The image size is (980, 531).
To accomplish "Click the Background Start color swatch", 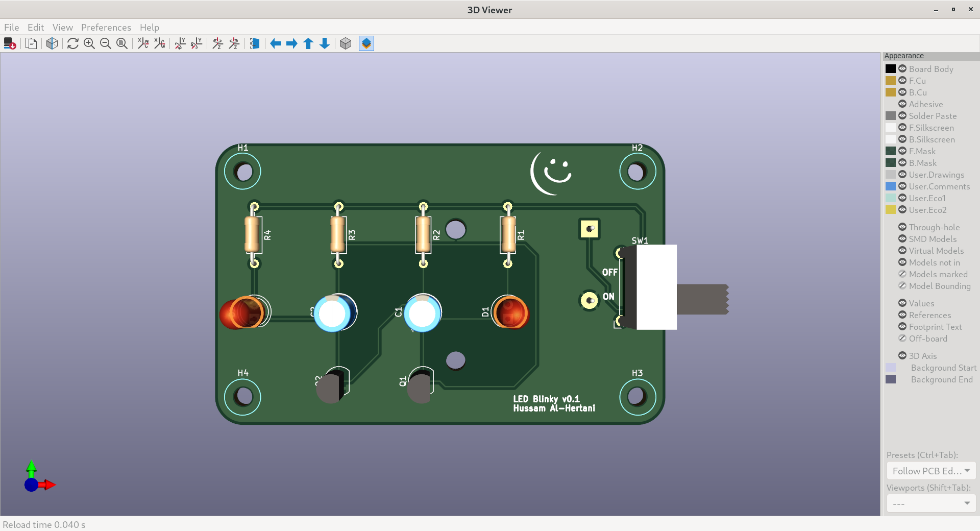I will click(x=891, y=368).
